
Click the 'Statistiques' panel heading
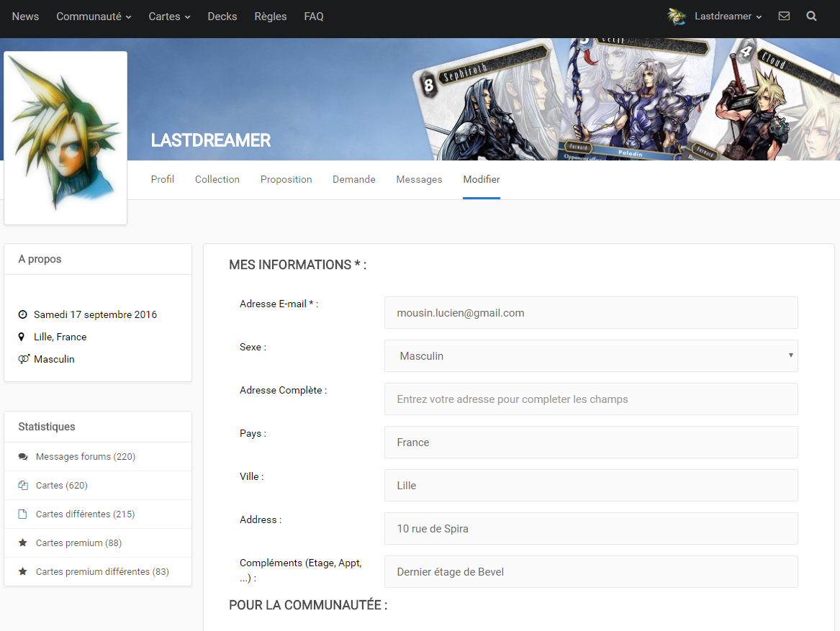click(47, 427)
